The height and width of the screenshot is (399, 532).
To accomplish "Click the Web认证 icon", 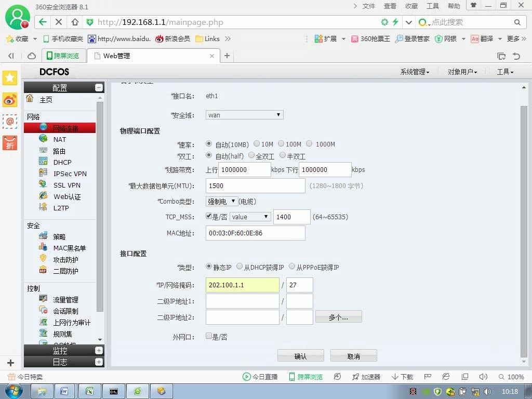I will [43, 196].
